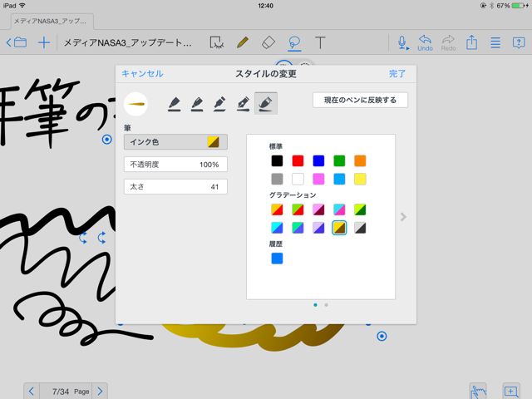Open the notes folder back icon
Image resolution: width=532 pixels, height=399 pixels.
pyautogui.click(x=17, y=42)
